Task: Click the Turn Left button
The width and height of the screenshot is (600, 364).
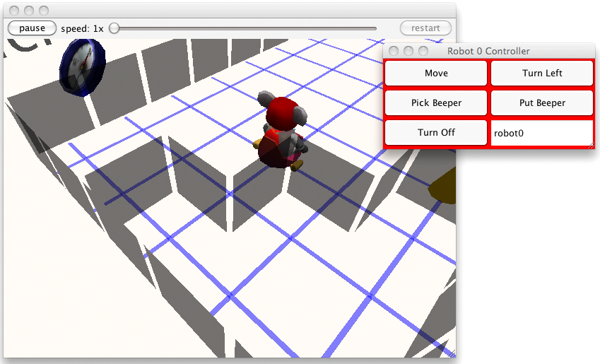Action: [x=542, y=74]
